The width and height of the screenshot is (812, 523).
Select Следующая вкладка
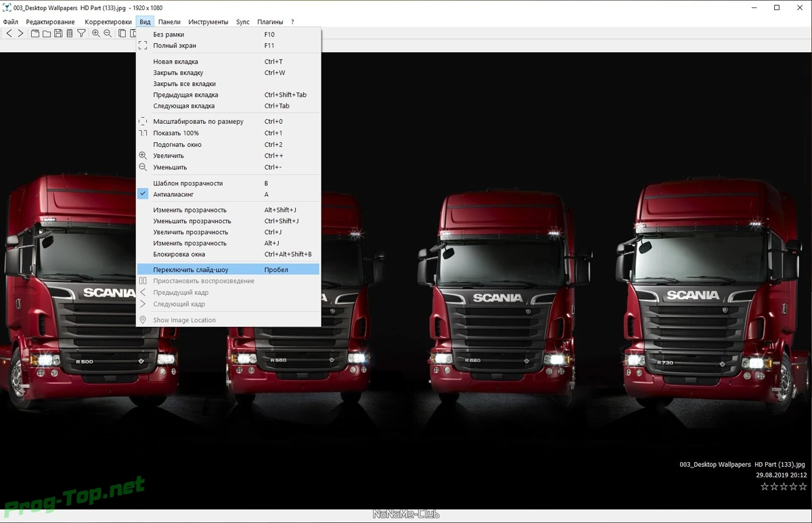point(228,106)
